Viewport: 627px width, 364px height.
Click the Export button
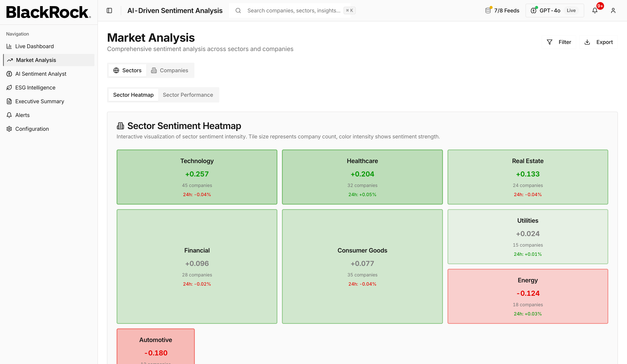(x=598, y=42)
